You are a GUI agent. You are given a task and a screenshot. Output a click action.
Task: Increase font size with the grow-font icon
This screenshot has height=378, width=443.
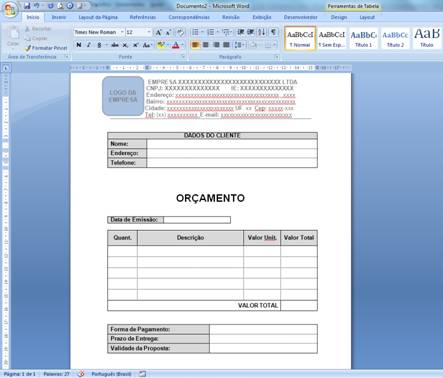coord(159,32)
